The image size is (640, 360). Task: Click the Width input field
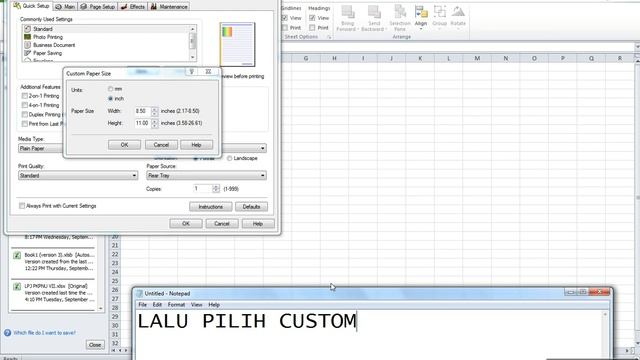pos(142,111)
